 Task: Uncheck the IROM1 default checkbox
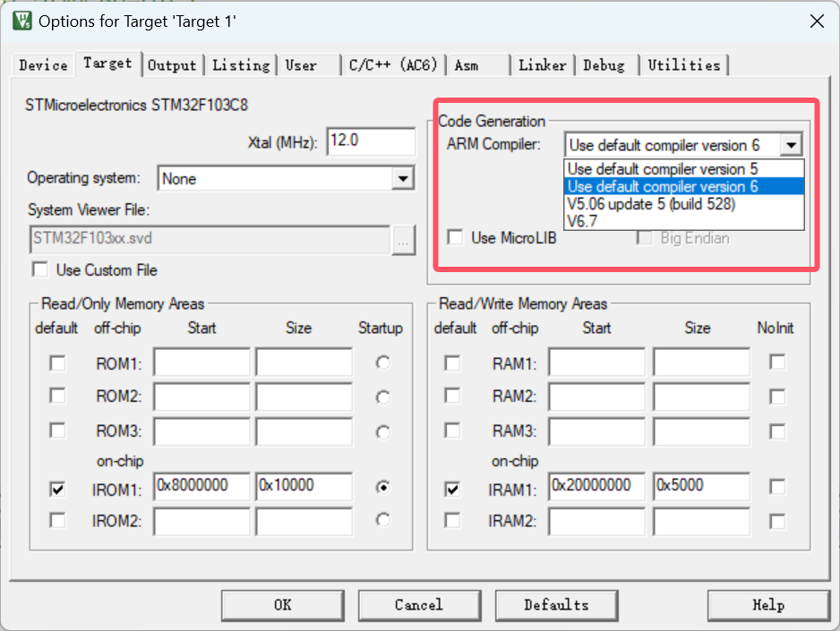(57, 489)
